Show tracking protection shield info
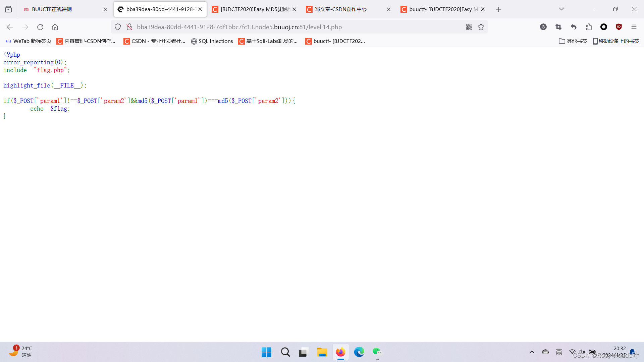The height and width of the screenshot is (362, 644). pyautogui.click(x=118, y=27)
